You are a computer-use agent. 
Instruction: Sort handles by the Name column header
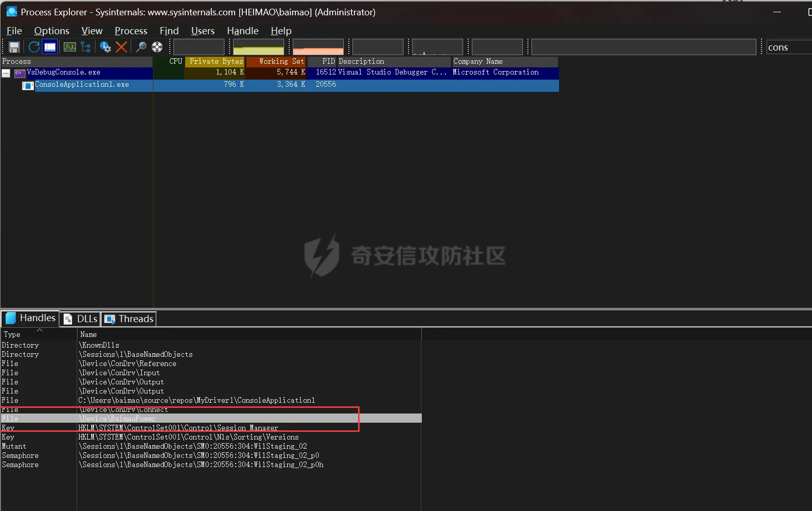click(249, 334)
